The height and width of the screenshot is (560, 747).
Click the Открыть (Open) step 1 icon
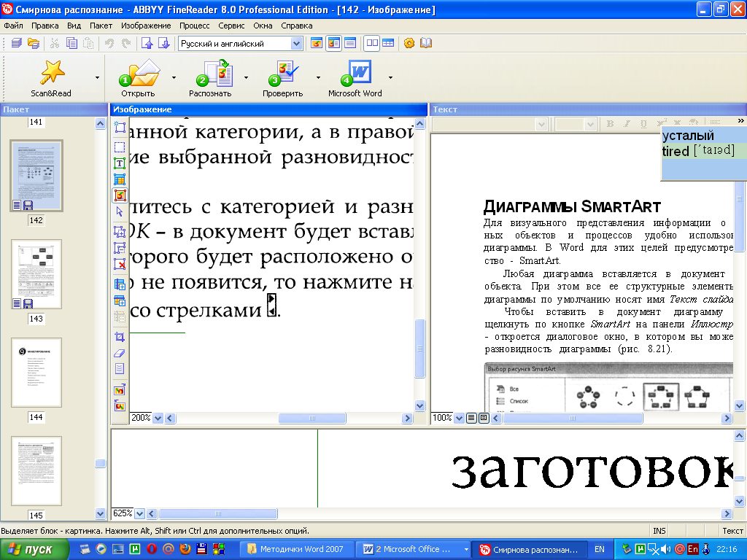pos(139,73)
